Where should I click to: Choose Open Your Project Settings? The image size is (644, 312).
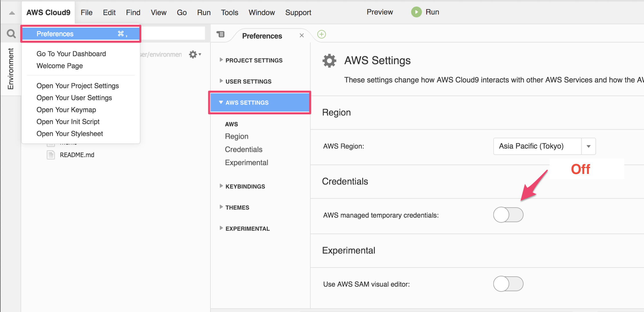point(78,86)
